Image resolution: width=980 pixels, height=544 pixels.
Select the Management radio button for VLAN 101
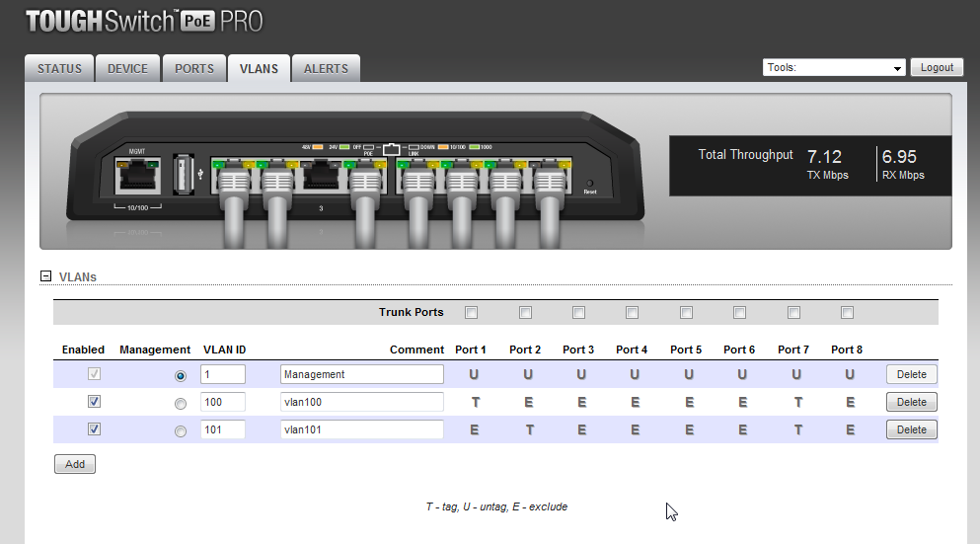click(x=180, y=431)
